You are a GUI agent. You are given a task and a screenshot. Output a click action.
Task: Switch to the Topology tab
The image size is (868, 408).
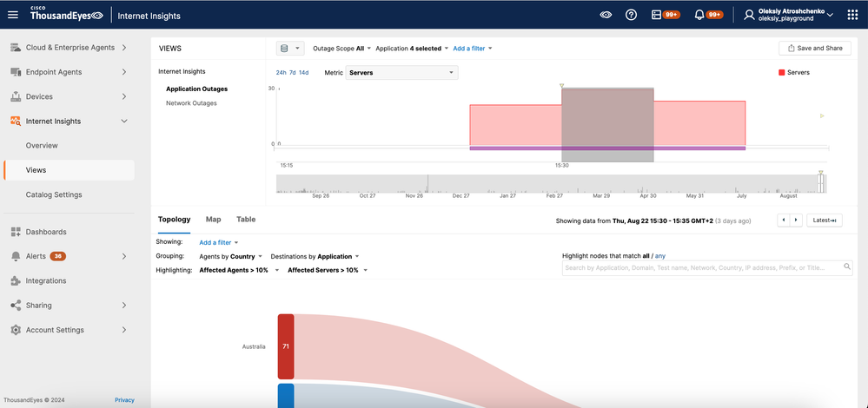point(174,220)
